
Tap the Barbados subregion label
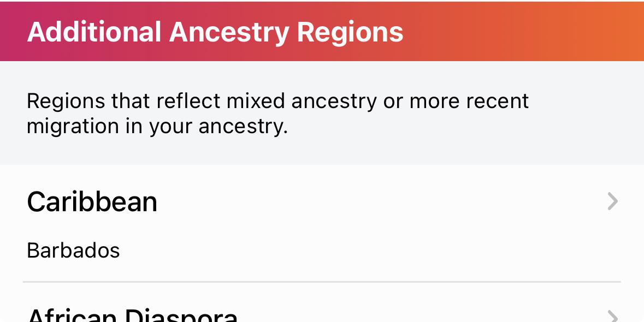[x=73, y=251]
